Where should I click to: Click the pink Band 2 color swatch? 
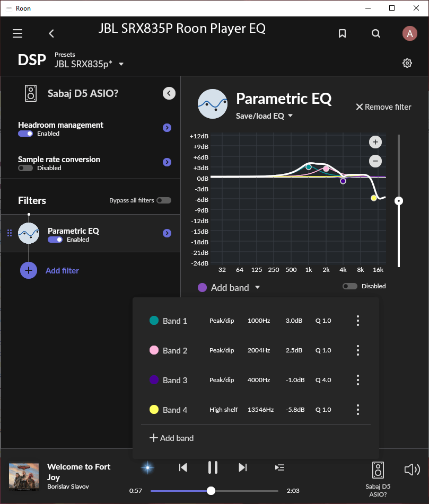click(154, 350)
